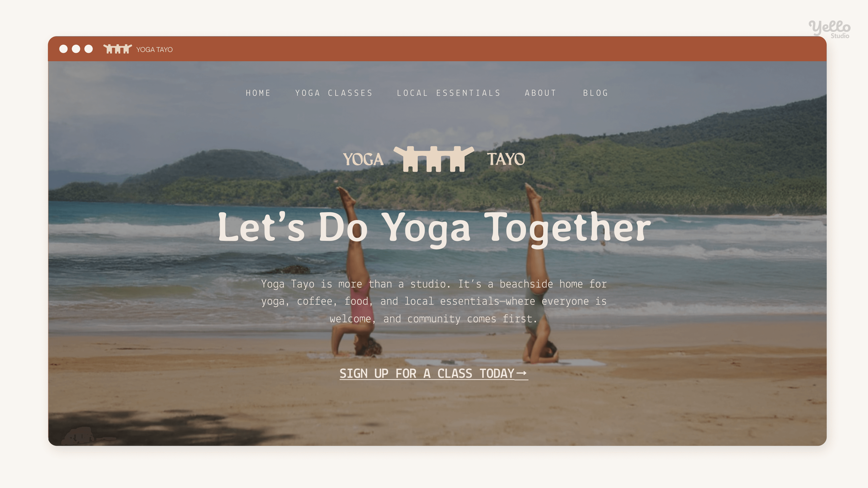Image resolution: width=868 pixels, height=488 pixels.
Task: Click the large center people logo emblem
Action: coord(434,159)
